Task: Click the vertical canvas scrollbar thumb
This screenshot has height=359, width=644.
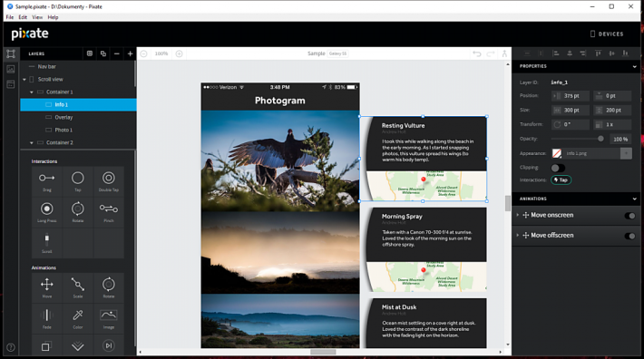Action: (x=508, y=203)
